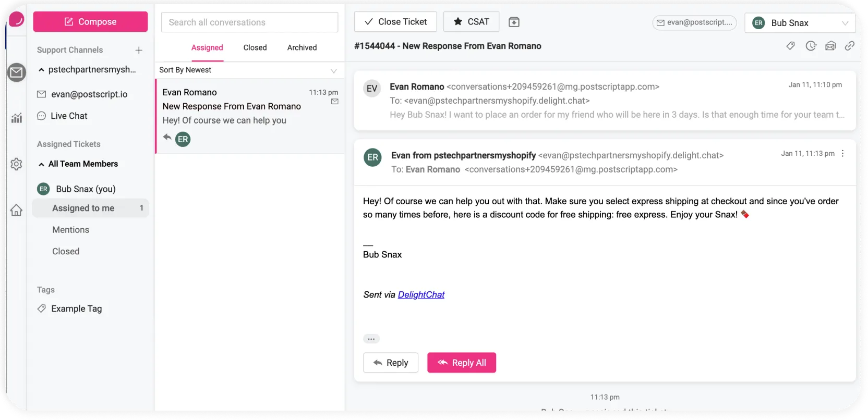868x420 pixels.
Task: Click the email envelope icon in conversation item
Action: click(x=335, y=102)
